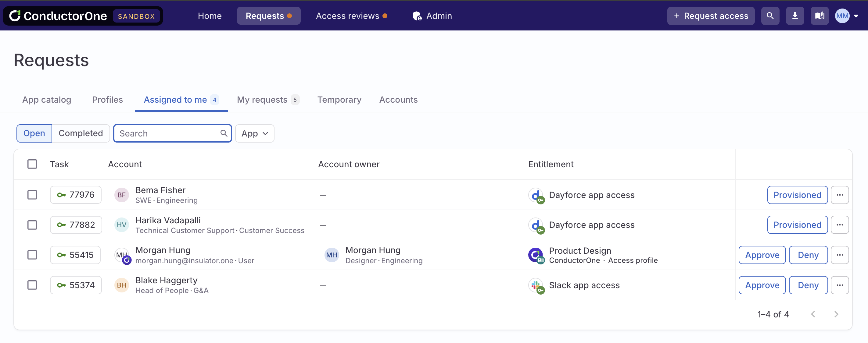Approve Slack app access for Blake Haggerty

[x=762, y=285]
